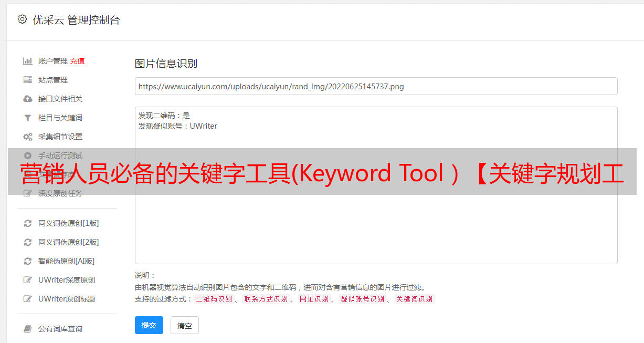Click the 优采云 管理控制台 title
Image resolution: width=644 pixels, height=343 pixels.
tap(76, 20)
